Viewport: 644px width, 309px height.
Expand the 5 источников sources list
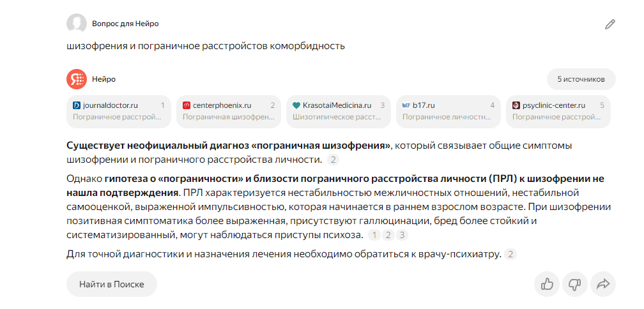pos(581,79)
